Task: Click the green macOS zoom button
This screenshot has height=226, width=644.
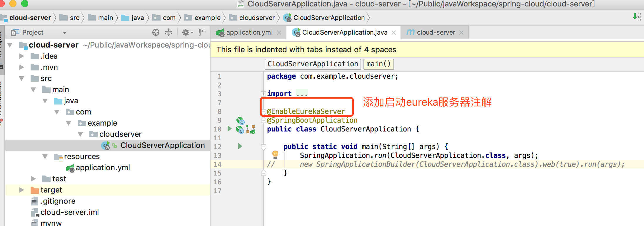Action: (25, 3)
